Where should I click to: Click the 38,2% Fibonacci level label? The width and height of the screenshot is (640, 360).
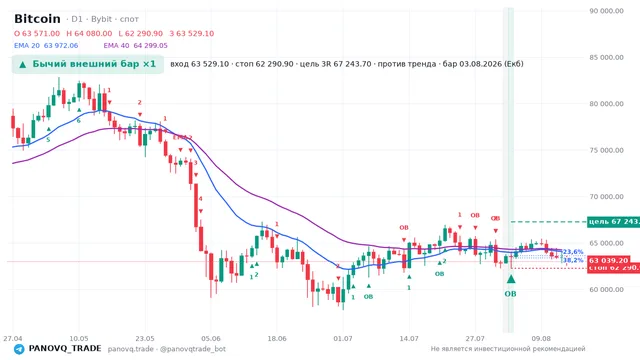[573, 260]
